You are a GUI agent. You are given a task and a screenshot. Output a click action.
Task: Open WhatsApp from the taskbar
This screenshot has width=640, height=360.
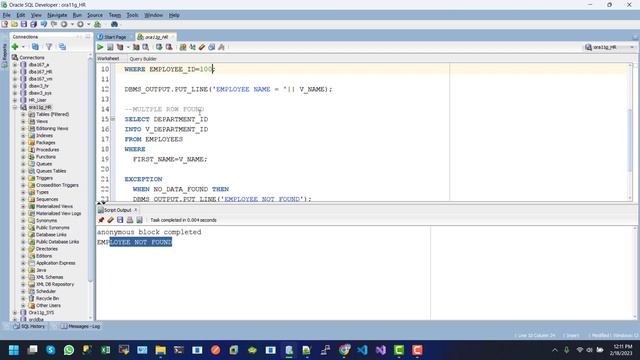(69, 350)
